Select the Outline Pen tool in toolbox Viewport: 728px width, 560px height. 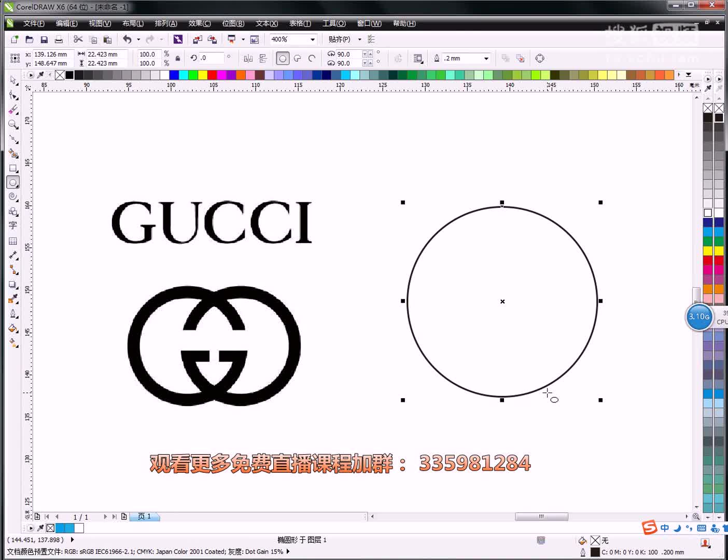coord(13,313)
